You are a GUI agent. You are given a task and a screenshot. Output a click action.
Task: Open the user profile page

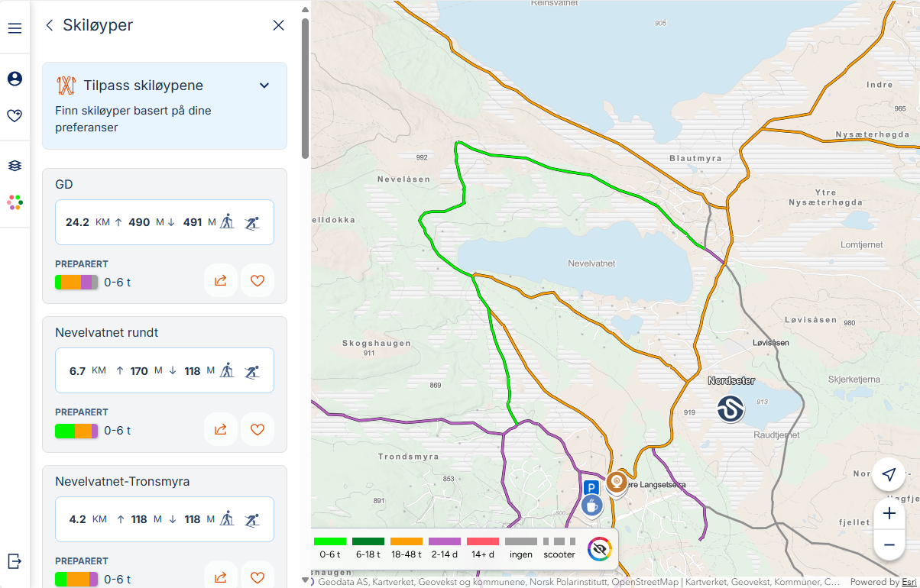pos(15,79)
